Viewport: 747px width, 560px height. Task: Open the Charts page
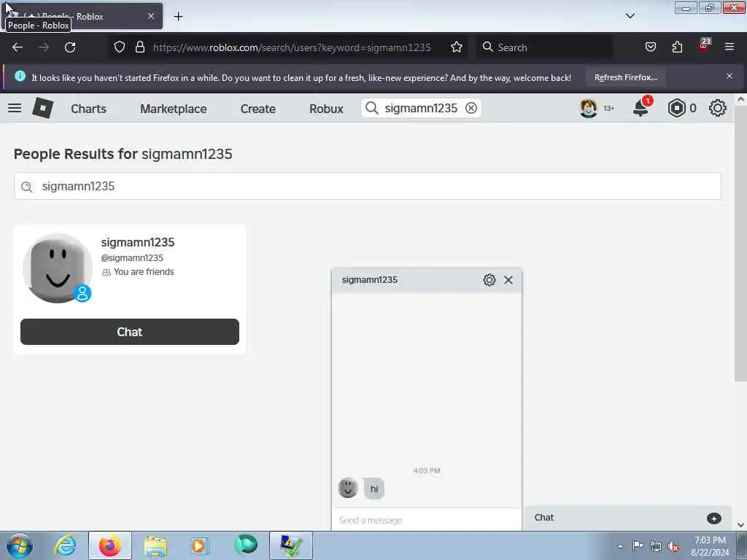tap(88, 109)
